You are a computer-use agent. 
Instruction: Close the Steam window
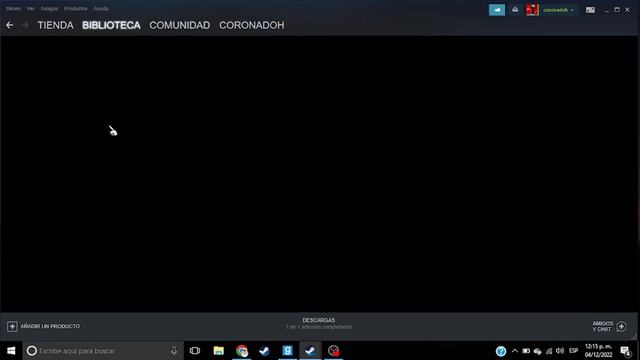click(x=627, y=10)
